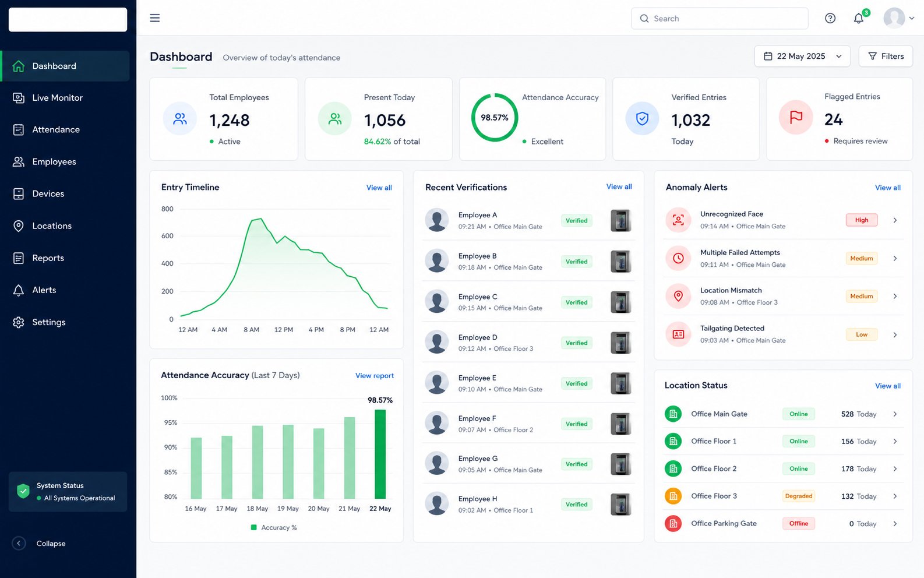
Task: Click the Attendance sidebar icon
Action: tap(19, 130)
